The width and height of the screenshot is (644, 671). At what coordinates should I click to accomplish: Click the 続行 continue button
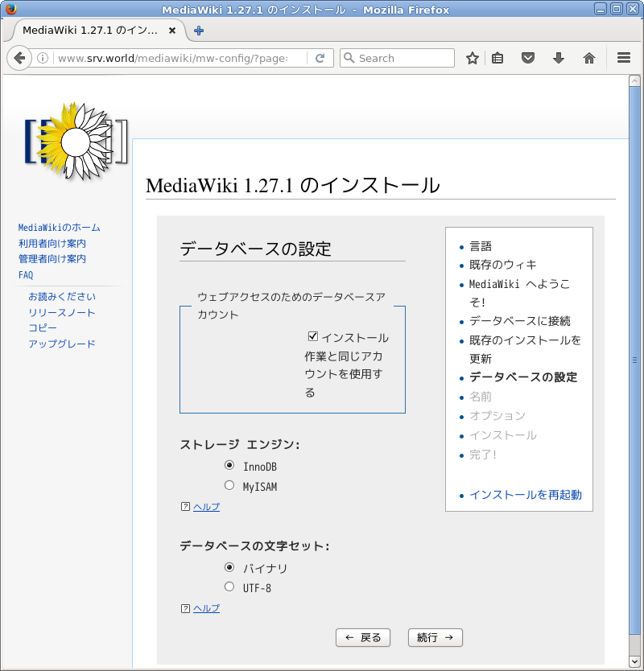click(x=436, y=638)
